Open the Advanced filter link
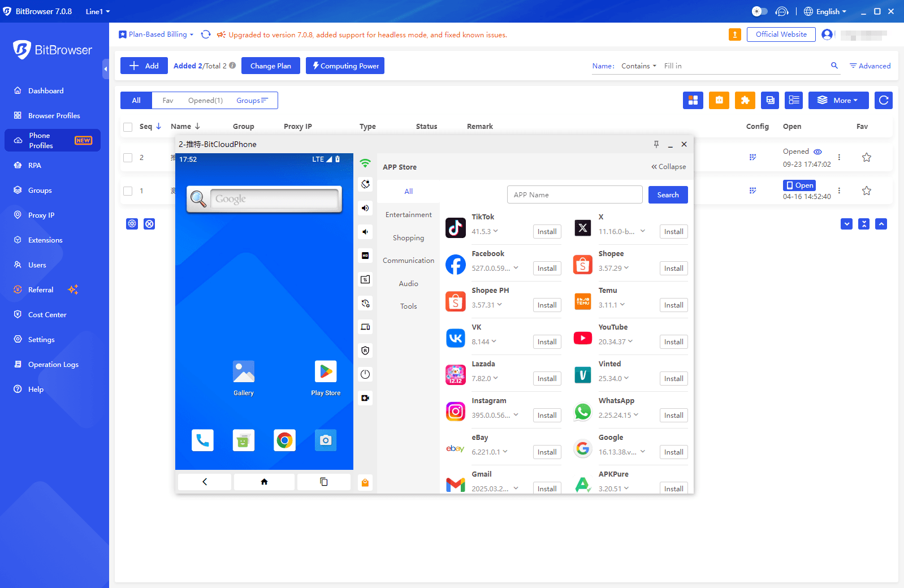 [870, 66]
